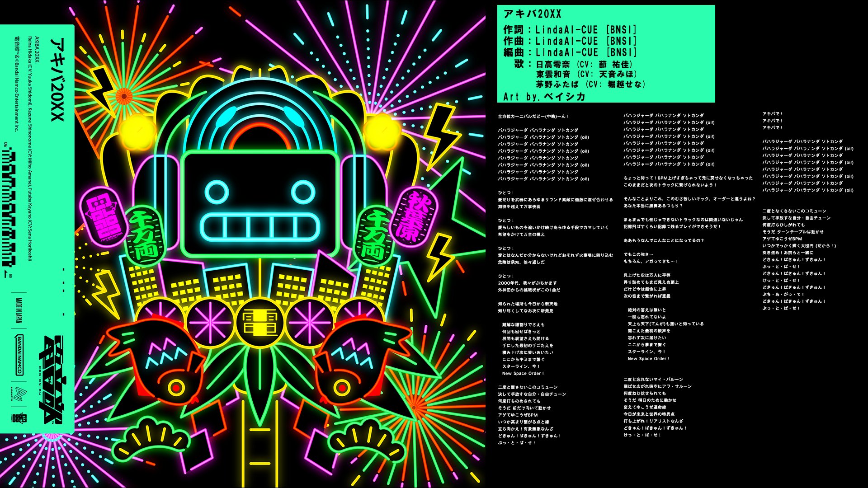Click the lyric 立ち向かえ！有象無象なんざ
868x488 pixels.
(x=525, y=429)
